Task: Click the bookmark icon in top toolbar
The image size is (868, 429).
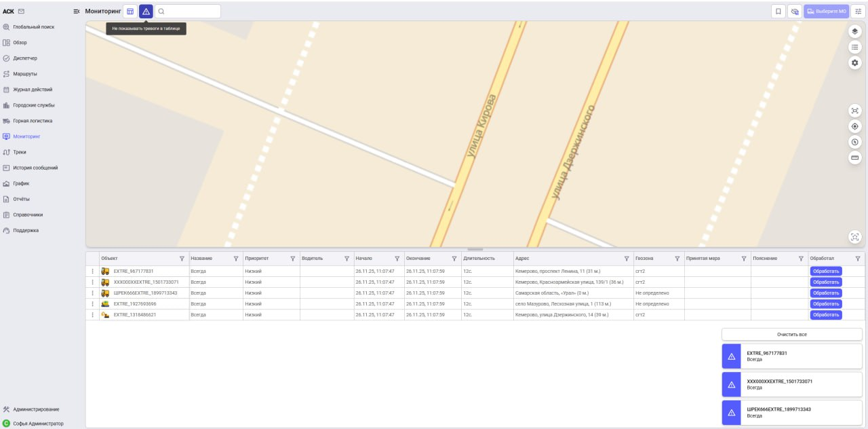Action: coord(778,12)
